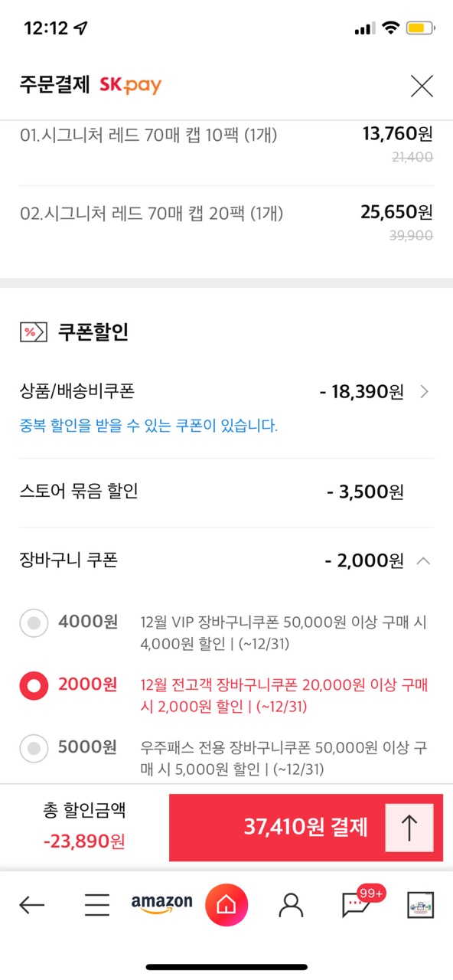The image size is (453, 980).
Task: Open the Amazon store shortcut
Action: [x=161, y=904]
